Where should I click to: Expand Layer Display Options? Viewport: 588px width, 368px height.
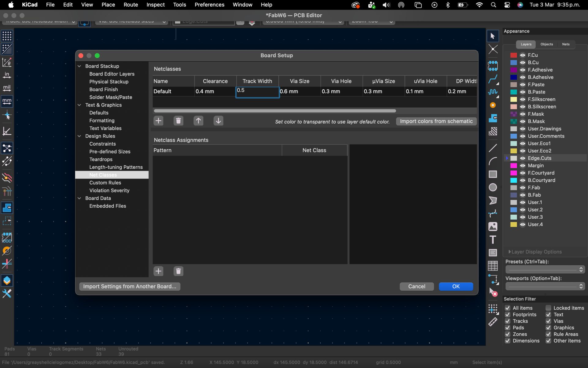510,252
